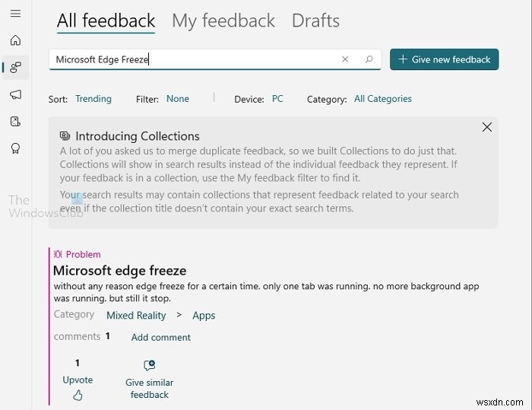
Task: Expand the All Categories dropdown
Action: [x=382, y=99]
